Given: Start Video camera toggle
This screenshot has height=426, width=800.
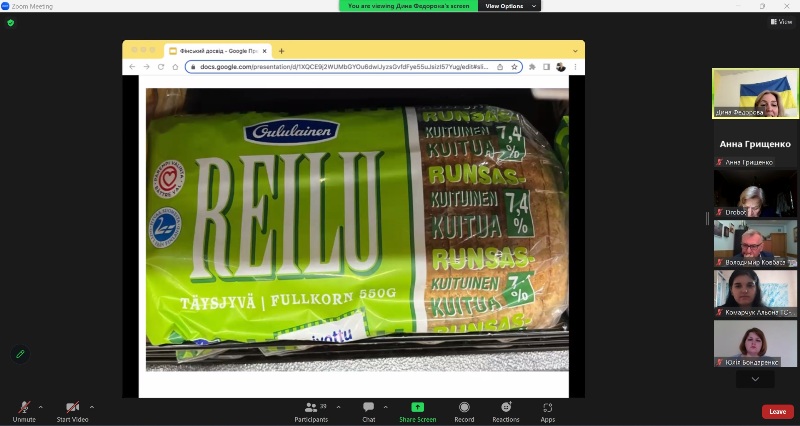Looking at the screenshot, I should 72,409.
